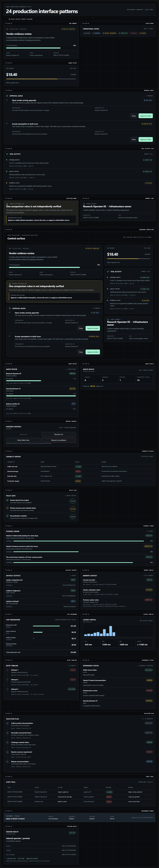Click the wrench icon beside the first TOOL ACTIVITY heading

pyautogui.click(x=7, y=154)
